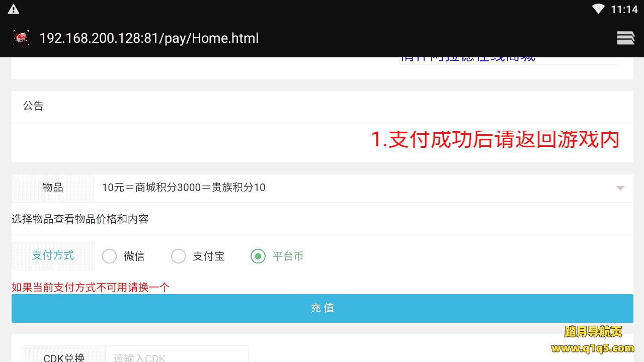Click the 踏月导航页 watermark logo
The height and width of the screenshot is (362, 644).
point(593,332)
